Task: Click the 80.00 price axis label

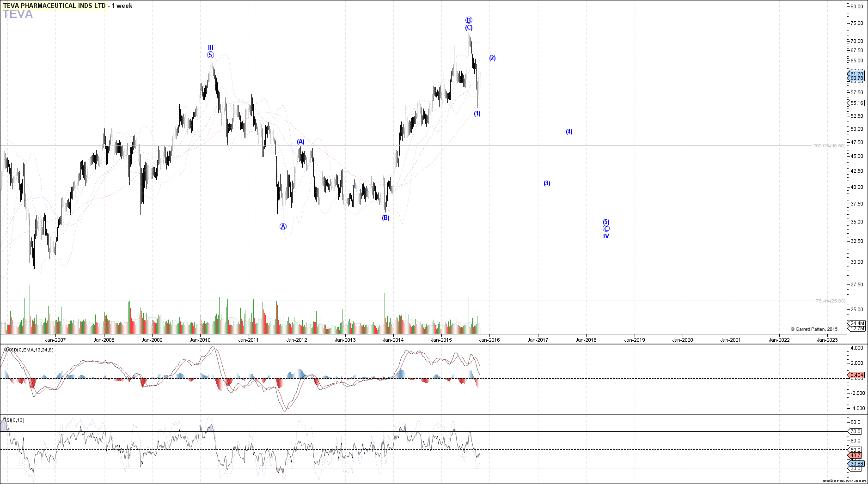Action: (856, 6)
